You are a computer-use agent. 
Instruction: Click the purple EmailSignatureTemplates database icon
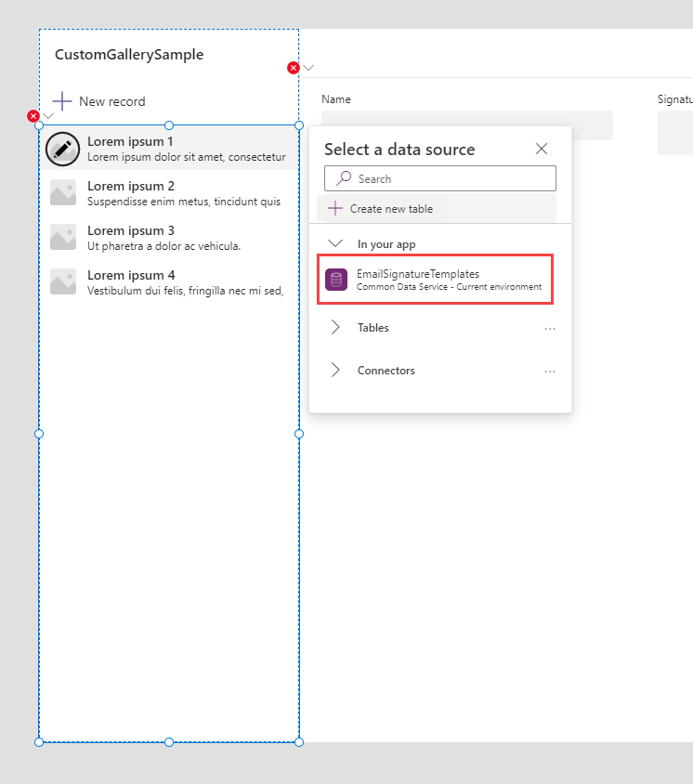(x=336, y=280)
